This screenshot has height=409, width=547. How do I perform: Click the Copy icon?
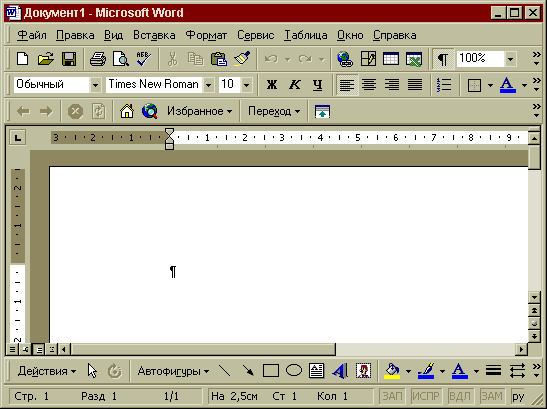pyautogui.click(x=195, y=59)
